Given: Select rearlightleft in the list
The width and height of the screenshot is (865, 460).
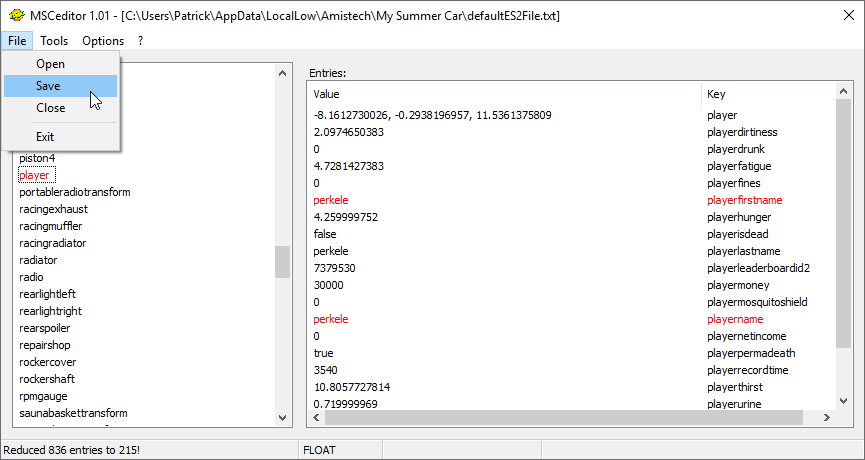Looking at the screenshot, I should (x=47, y=295).
